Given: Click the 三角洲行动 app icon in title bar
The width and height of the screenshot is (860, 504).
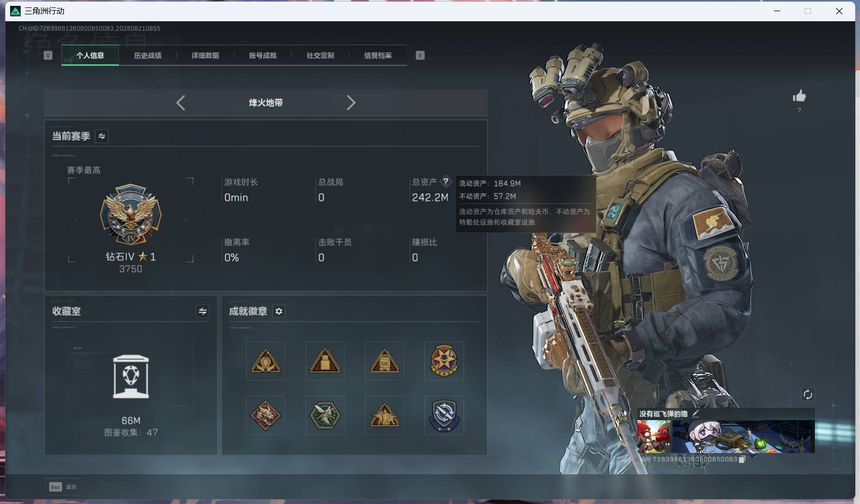Looking at the screenshot, I should (15, 11).
